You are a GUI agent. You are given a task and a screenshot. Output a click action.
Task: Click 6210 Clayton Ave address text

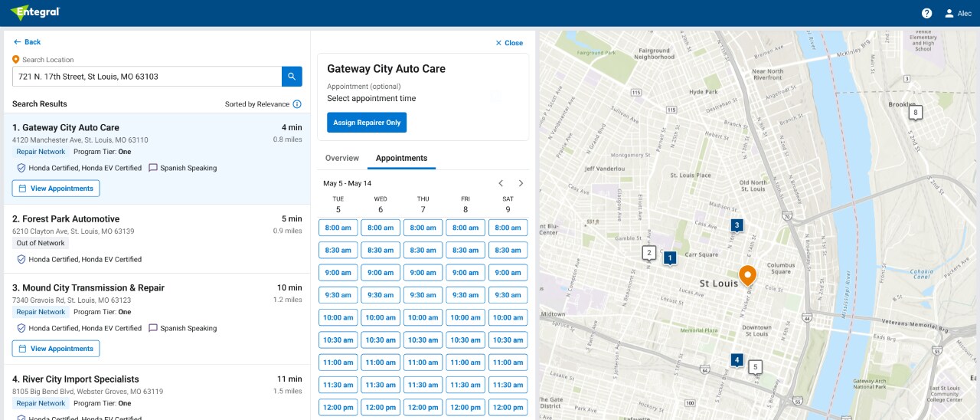pos(73,231)
